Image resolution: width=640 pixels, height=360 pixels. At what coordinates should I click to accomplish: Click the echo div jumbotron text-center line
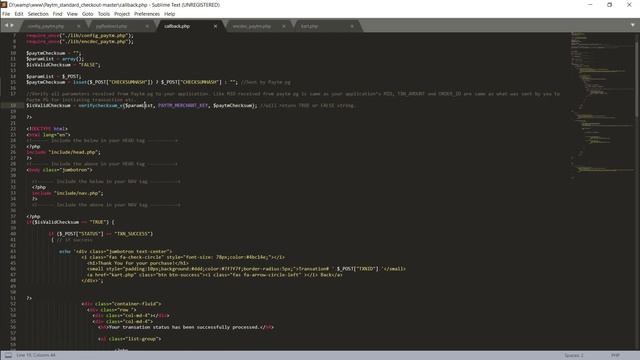[116, 252]
